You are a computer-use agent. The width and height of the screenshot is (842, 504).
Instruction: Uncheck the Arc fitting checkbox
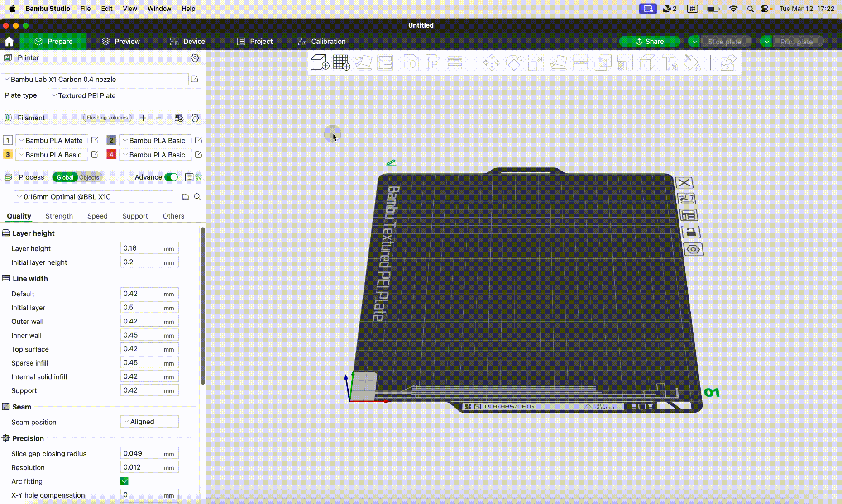pyautogui.click(x=124, y=481)
